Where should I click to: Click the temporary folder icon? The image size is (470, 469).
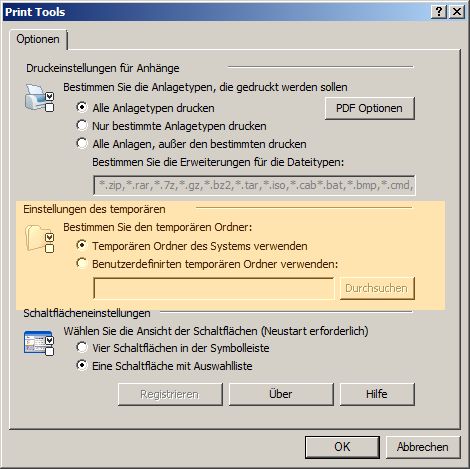click(x=39, y=239)
